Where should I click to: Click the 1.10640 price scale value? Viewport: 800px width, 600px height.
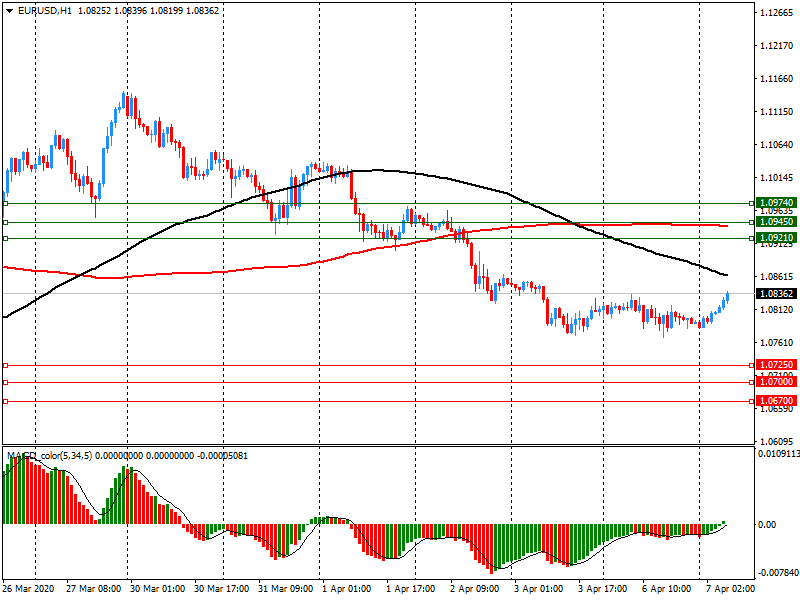777,145
